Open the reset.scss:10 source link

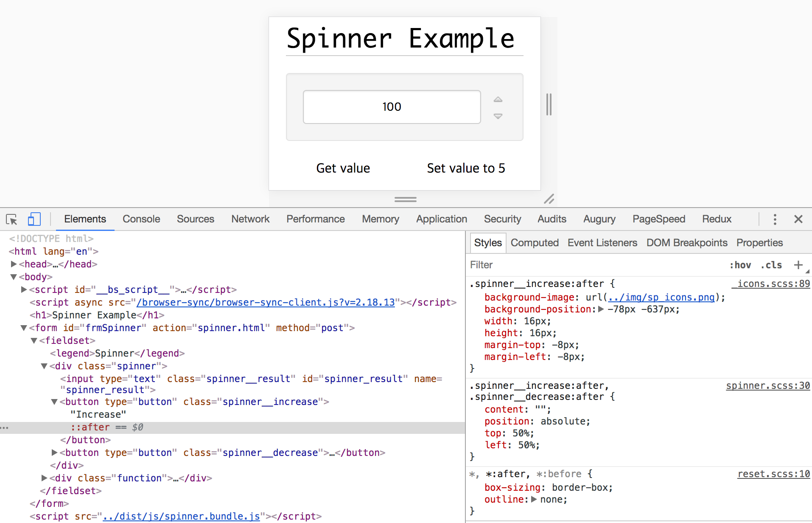point(774,474)
